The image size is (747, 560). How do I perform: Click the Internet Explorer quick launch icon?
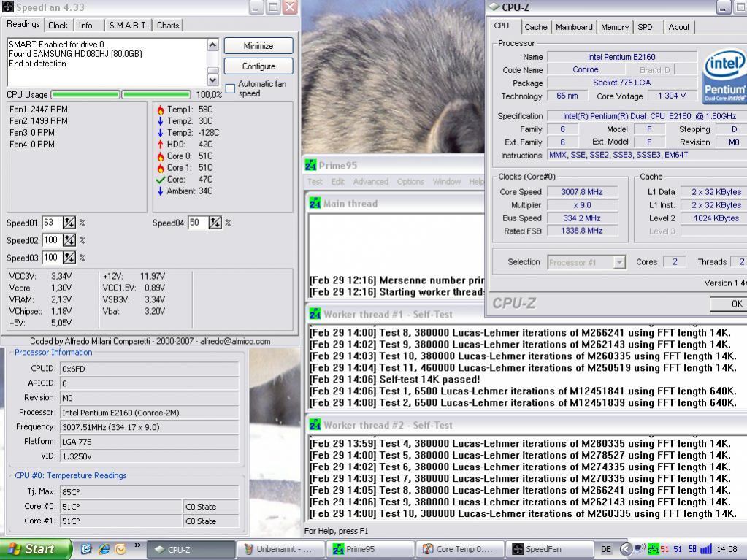104,549
